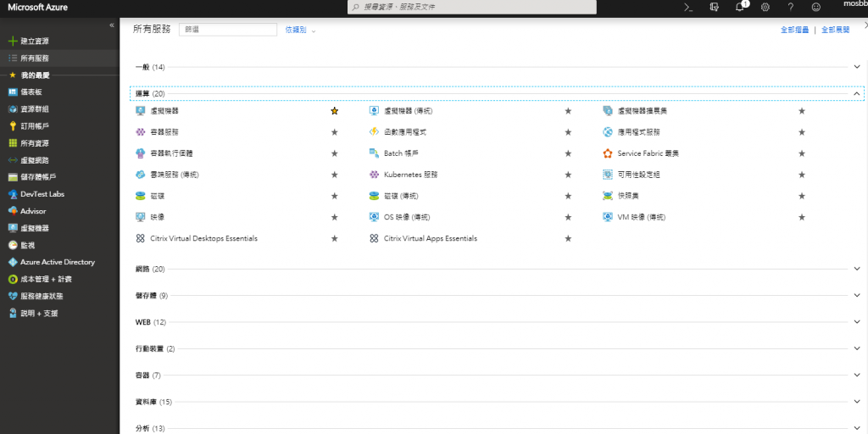Image resolution: width=868 pixels, height=434 pixels.
Task: Click the services filter text field
Action: 228,30
